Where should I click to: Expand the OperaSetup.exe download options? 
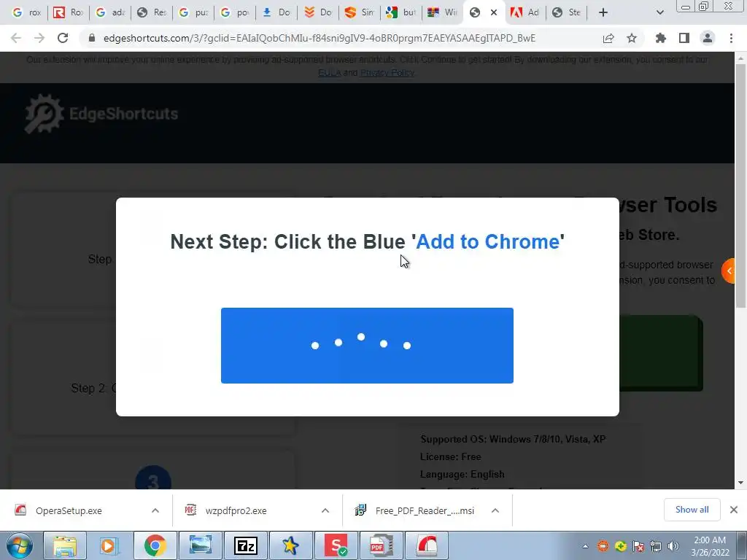(x=155, y=510)
